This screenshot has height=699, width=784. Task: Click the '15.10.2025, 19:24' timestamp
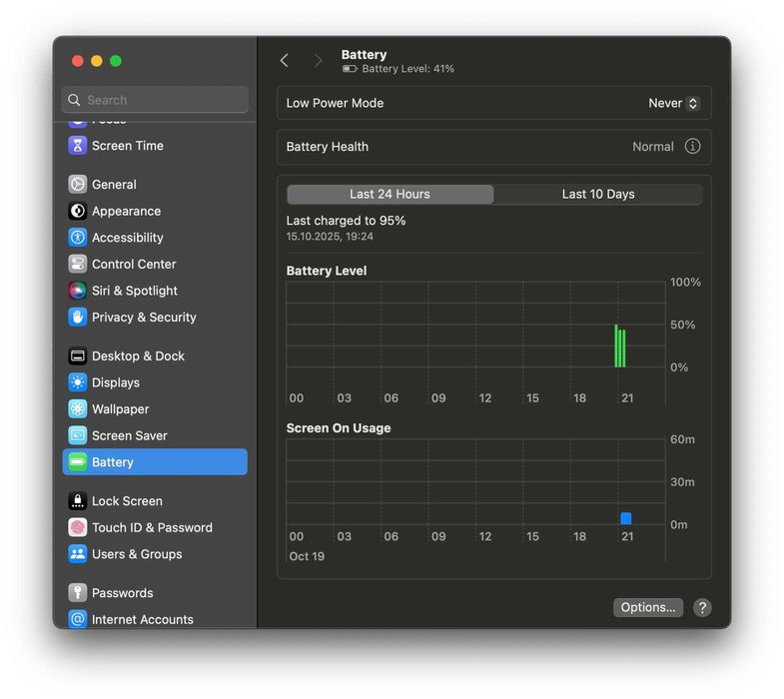click(330, 237)
